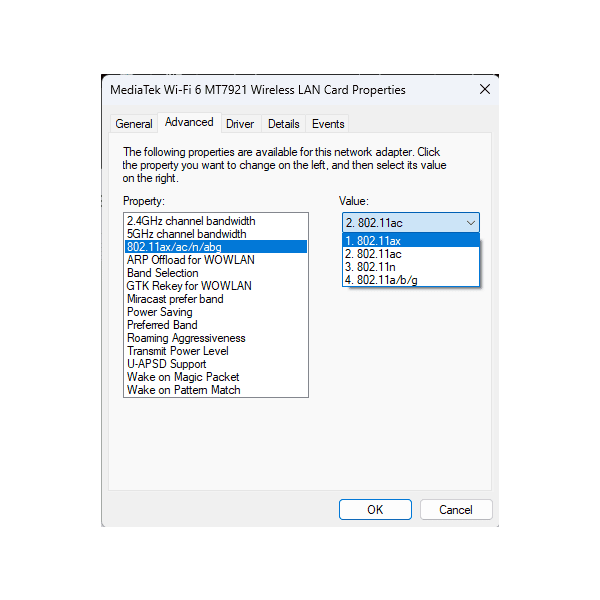
Task: Select U-APSD Support property
Action: (216, 364)
